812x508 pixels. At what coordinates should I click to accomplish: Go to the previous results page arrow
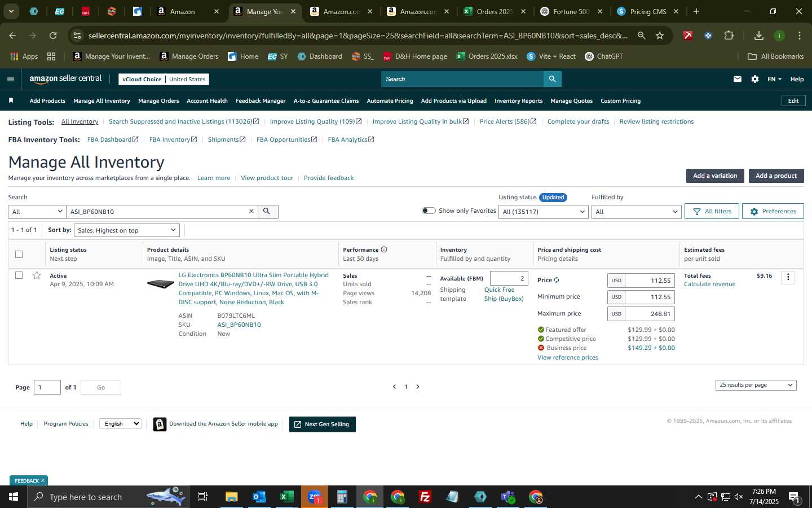[394, 387]
